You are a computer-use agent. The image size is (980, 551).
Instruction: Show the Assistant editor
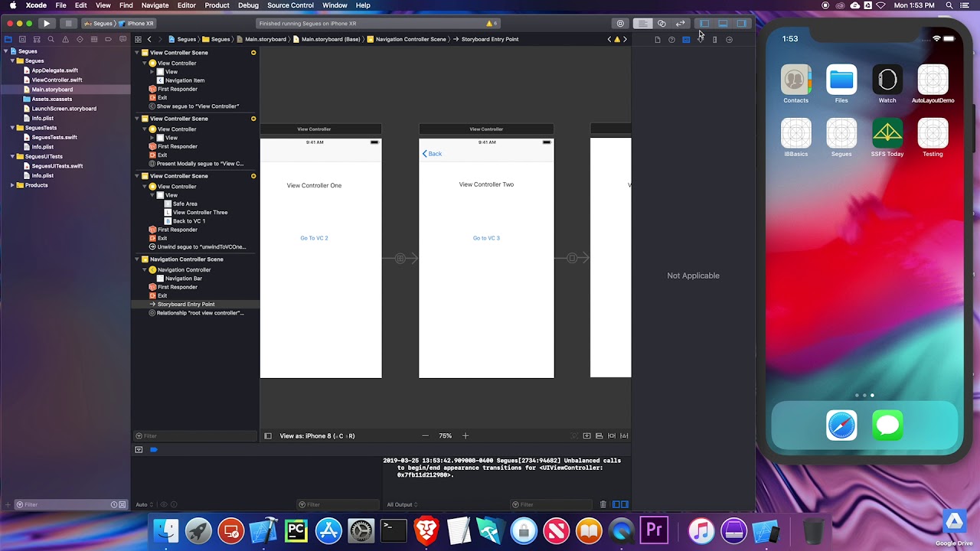661,24
